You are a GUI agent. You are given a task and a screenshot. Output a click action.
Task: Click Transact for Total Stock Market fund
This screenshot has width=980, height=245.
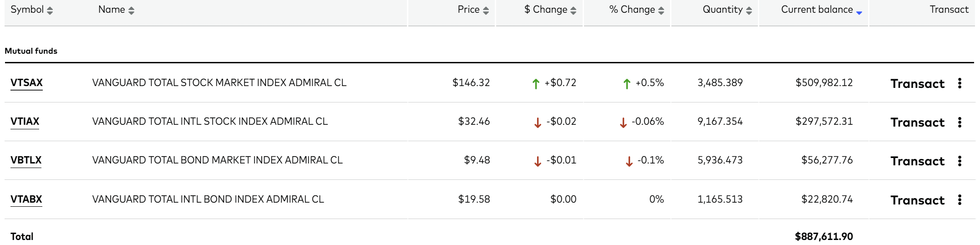918,84
